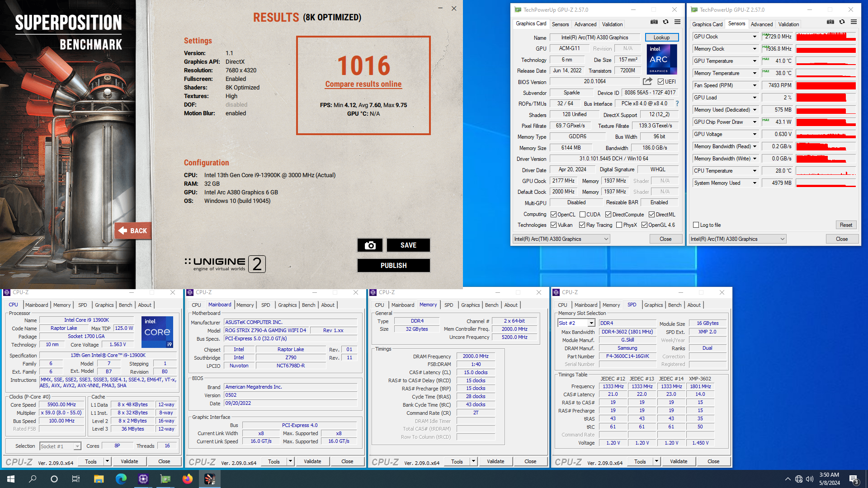This screenshot has width=868, height=488.
Task: Switch to CPU-Z taskbar icon
Action: pos(143,479)
